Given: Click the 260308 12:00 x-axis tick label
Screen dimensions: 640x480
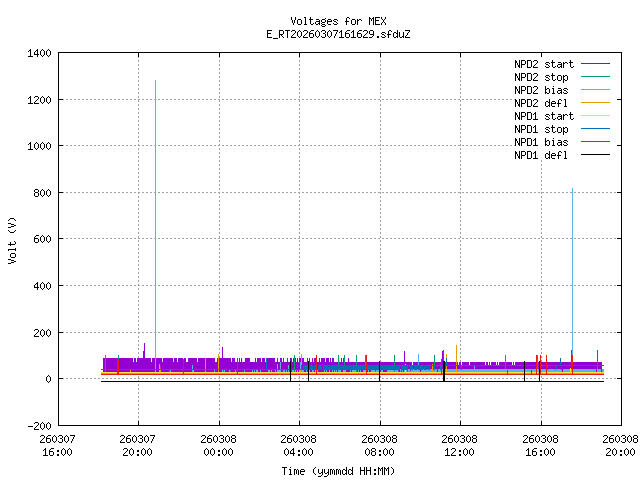Looking at the screenshot, I should 459,444.
